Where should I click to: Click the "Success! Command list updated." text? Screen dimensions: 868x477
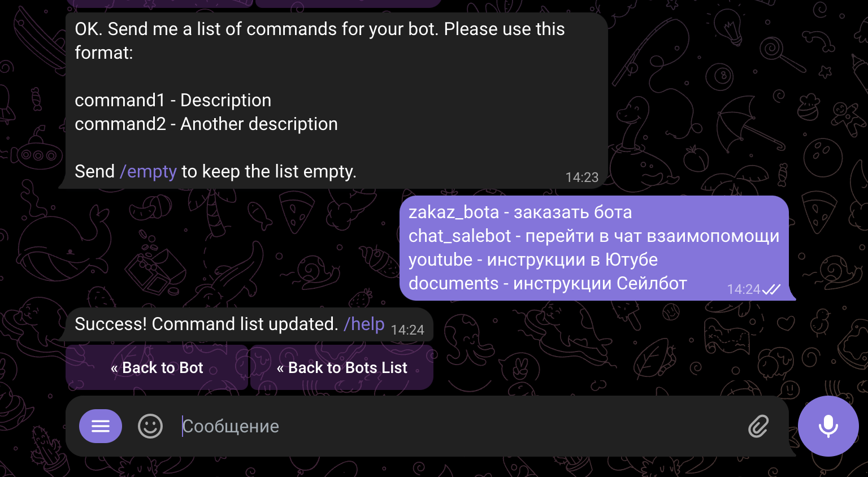click(206, 324)
